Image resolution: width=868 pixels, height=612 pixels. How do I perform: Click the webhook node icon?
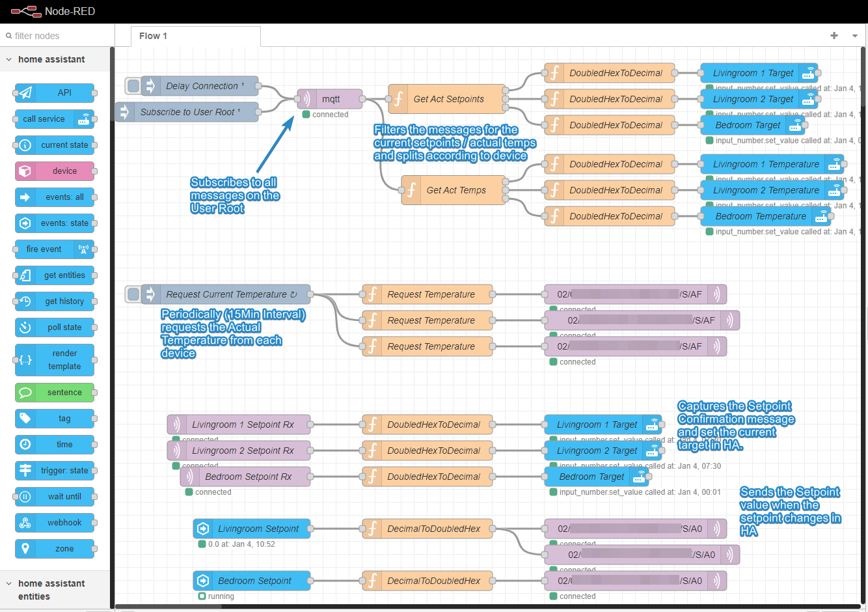(x=25, y=523)
